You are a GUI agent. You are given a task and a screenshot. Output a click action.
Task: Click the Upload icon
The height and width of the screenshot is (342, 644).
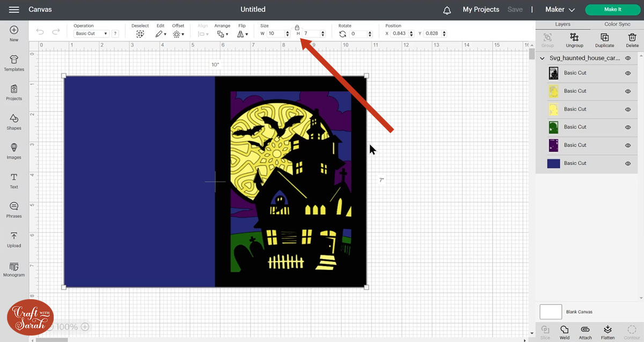click(14, 239)
